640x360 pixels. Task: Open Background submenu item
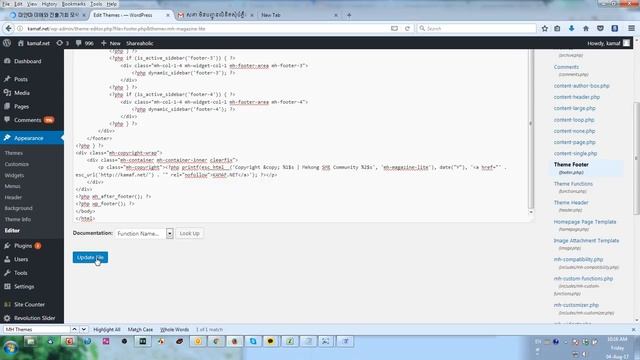click(18, 208)
